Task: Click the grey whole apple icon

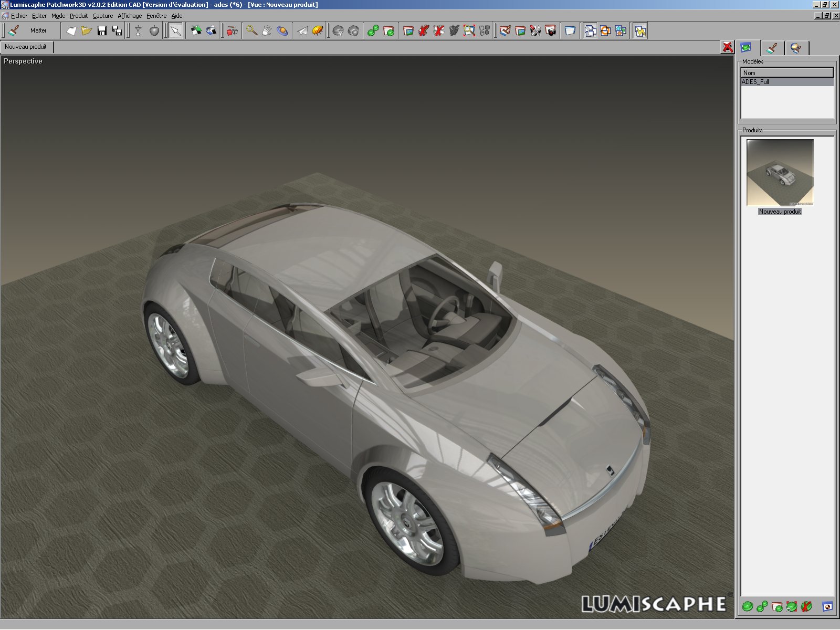Action: pyautogui.click(x=154, y=30)
